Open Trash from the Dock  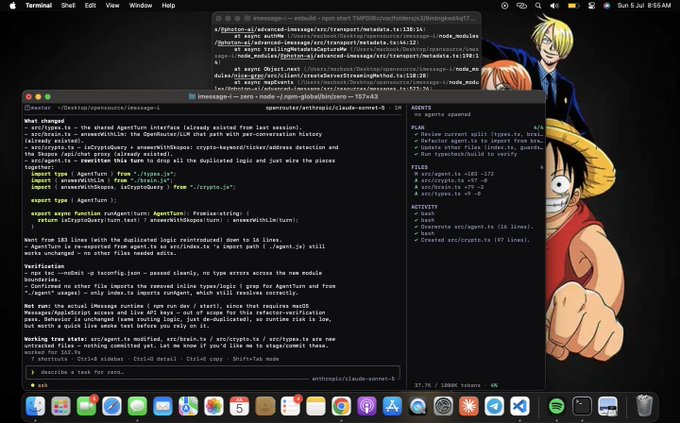click(x=644, y=406)
